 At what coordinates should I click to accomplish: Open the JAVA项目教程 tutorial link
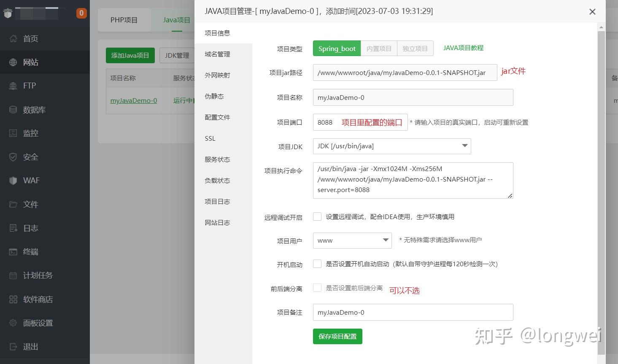[462, 48]
